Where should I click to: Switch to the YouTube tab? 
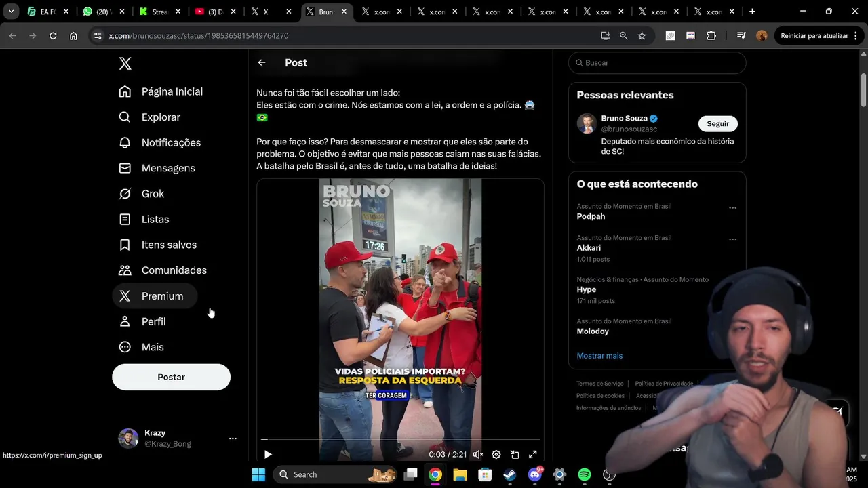tap(216, 12)
